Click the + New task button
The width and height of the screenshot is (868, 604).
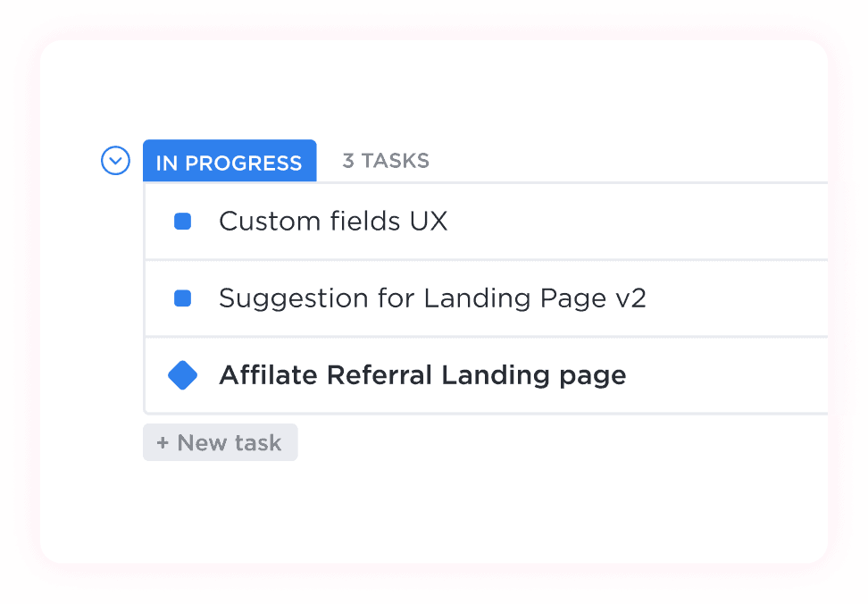pyautogui.click(x=221, y=442)
